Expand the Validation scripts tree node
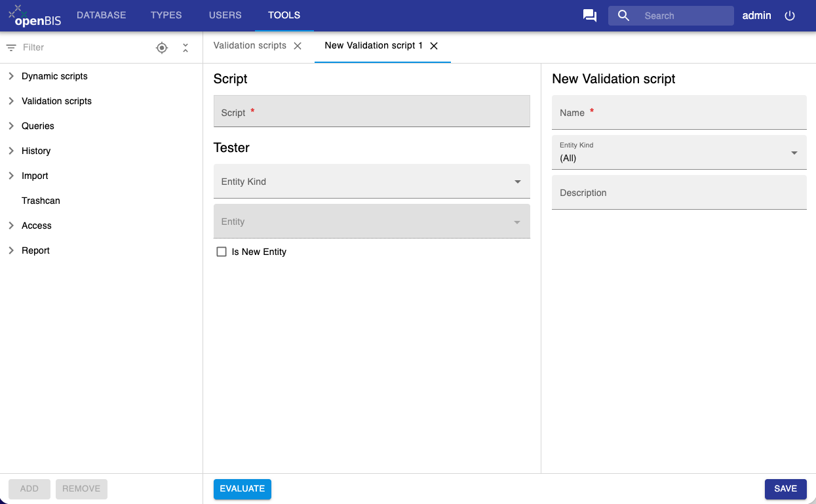816x504 pixels. (11, 101)
